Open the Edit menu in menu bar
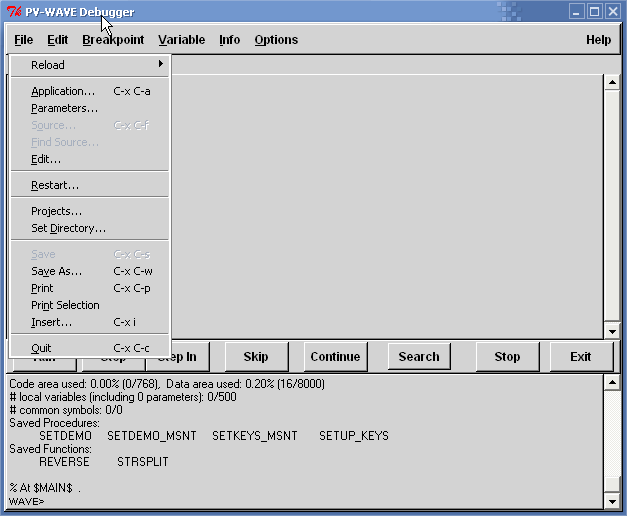 pos(58,40)
